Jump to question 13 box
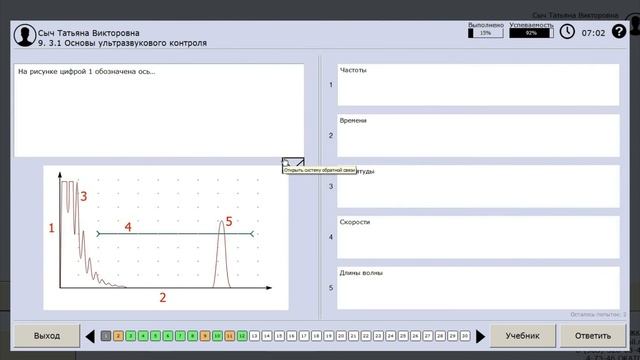The width and height of the screenshot is (640, 360). coord(254,336)
